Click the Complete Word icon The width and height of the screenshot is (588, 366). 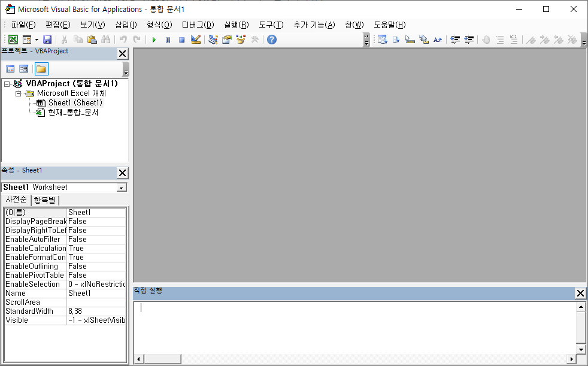coord(438,40)
